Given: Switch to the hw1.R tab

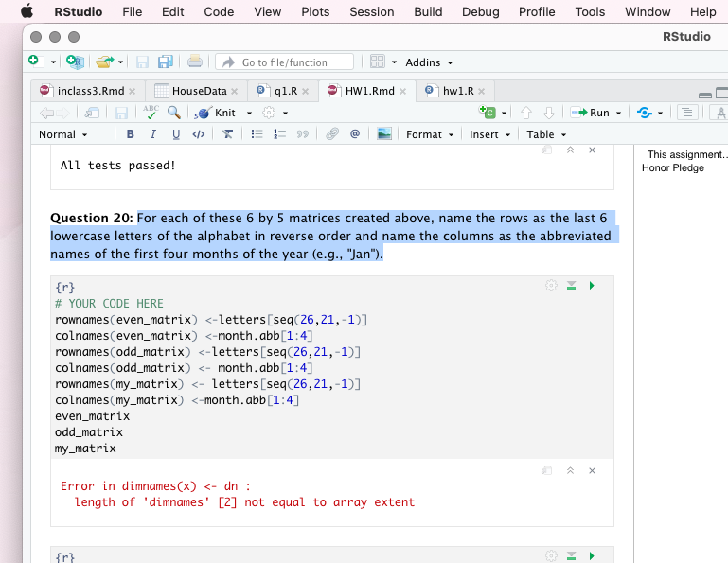Looking at the screenshot, I should (456, 91).
